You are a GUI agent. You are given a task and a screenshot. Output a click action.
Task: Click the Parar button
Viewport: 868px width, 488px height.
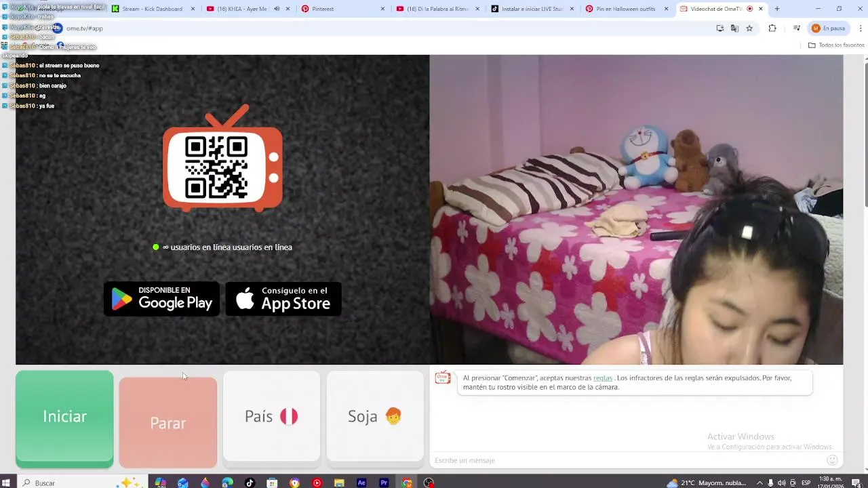(x=168, y=422)
